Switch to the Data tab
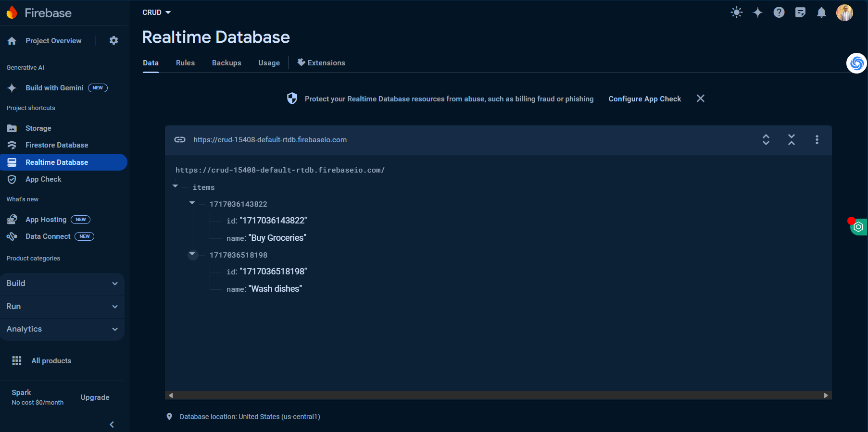 151,63
